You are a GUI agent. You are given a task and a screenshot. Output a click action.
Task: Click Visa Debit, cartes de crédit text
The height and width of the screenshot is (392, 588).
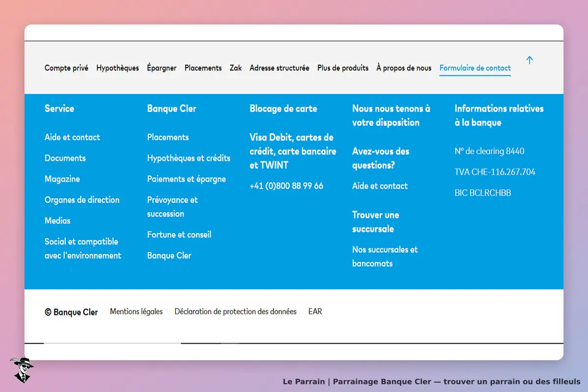tap(293, 151)
